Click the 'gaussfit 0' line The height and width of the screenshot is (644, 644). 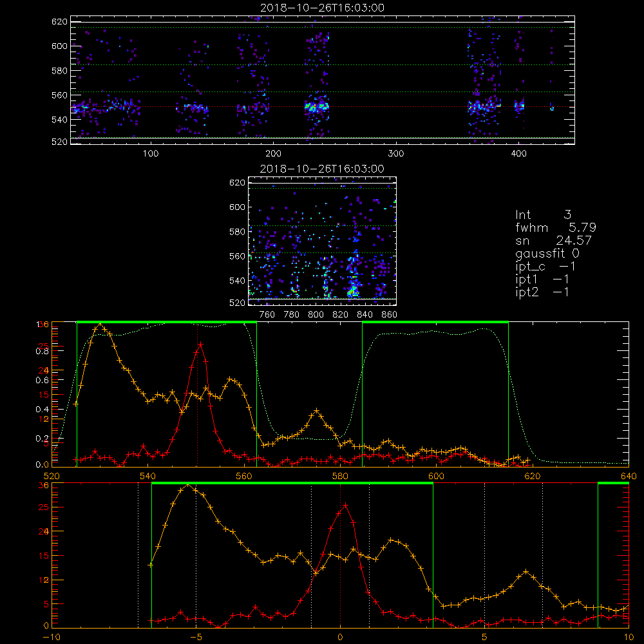pyautogui.click(x=547, y=253)
